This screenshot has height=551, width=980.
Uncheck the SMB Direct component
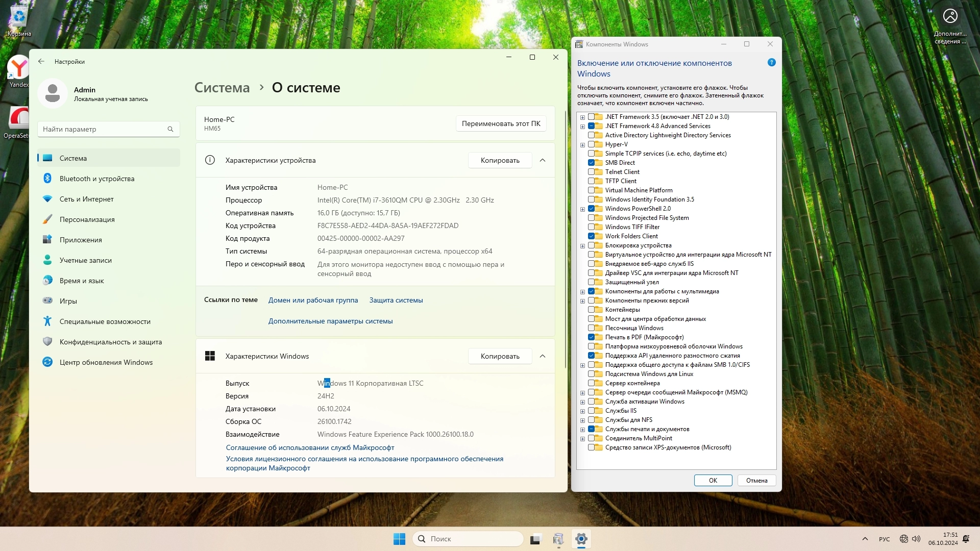coord(591,163)
